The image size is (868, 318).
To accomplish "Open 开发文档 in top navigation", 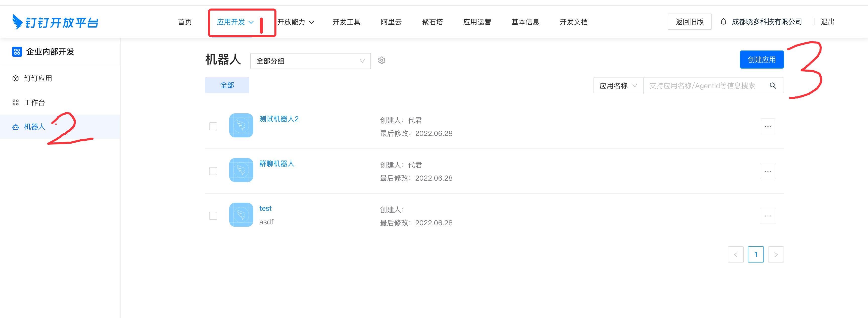I will tap(573, 22).
